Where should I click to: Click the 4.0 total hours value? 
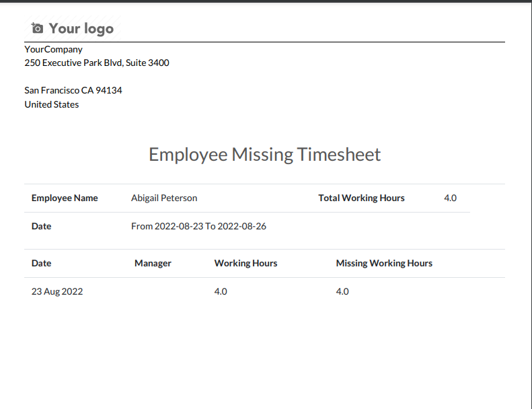450,198
